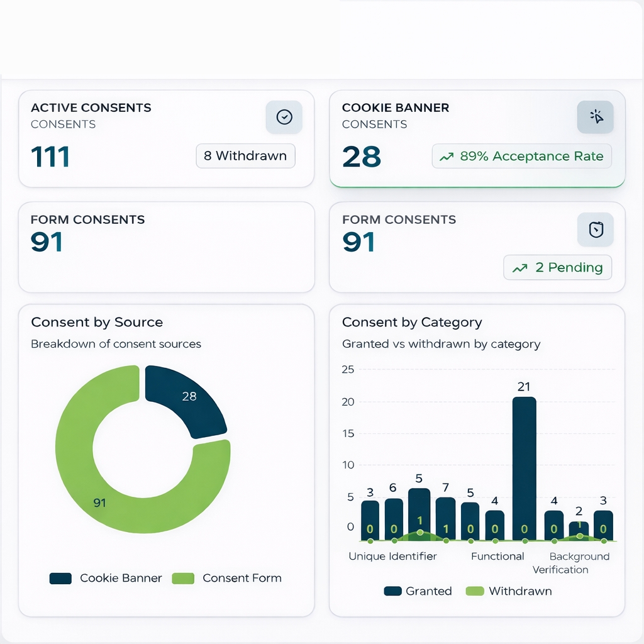
Task: Select the Cookie Banner legend color marker
Action: point(60,578)
